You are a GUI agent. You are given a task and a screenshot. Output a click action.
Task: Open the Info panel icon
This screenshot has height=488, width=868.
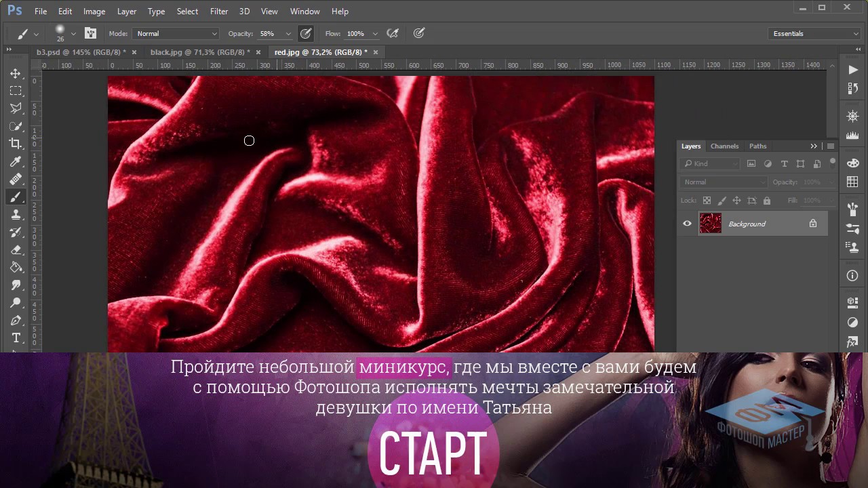pos(852,275)
